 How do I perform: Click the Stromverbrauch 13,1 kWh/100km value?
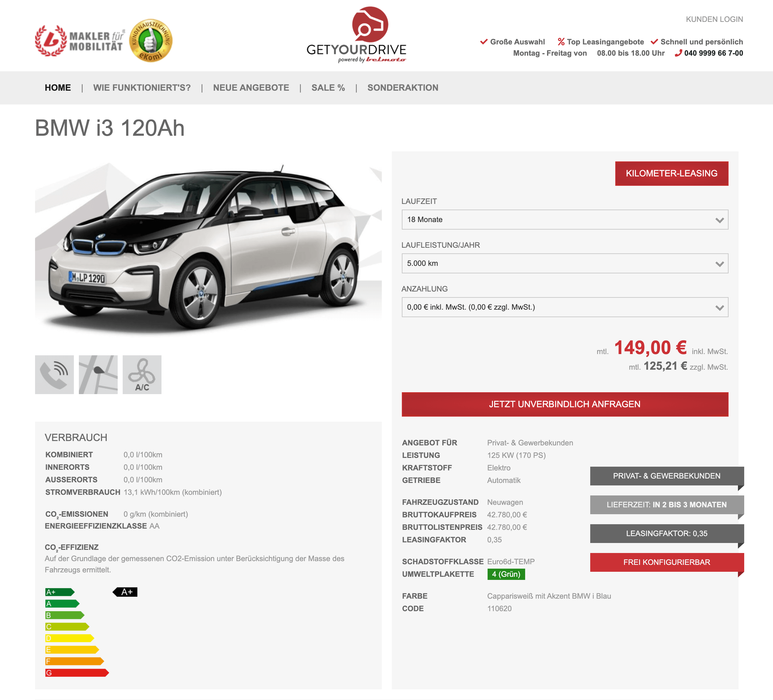point(172,492)
